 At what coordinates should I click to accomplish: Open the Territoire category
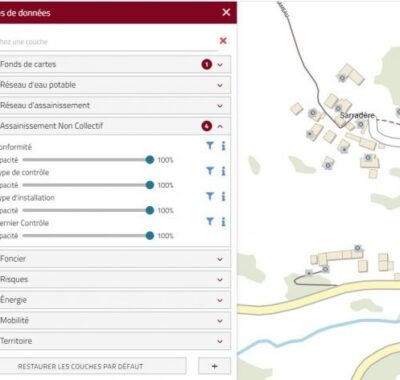(x=114, y=341)
